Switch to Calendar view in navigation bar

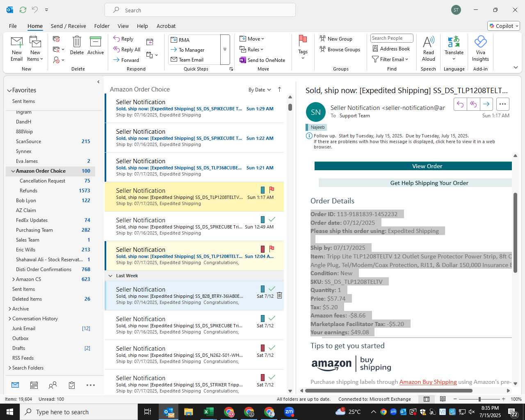(34, 385)
